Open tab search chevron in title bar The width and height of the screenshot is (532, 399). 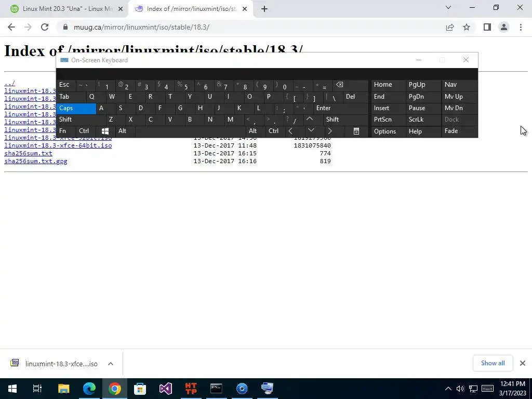pos(448,7)
